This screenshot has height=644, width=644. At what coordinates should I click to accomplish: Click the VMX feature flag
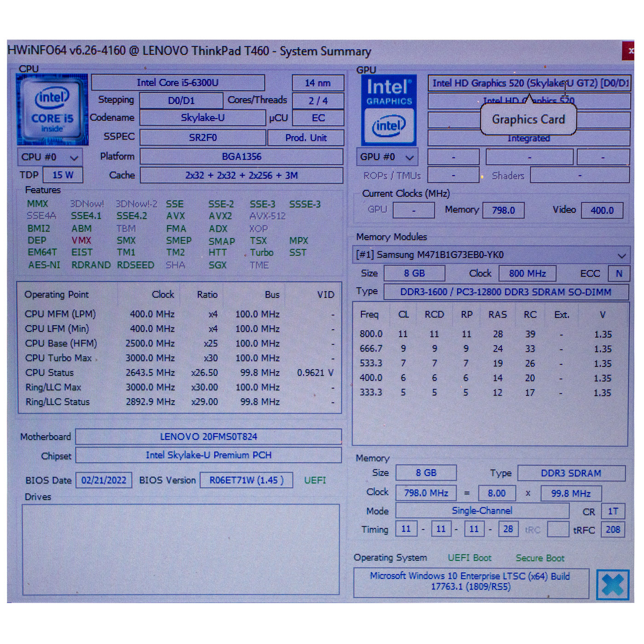coord(81,240)
